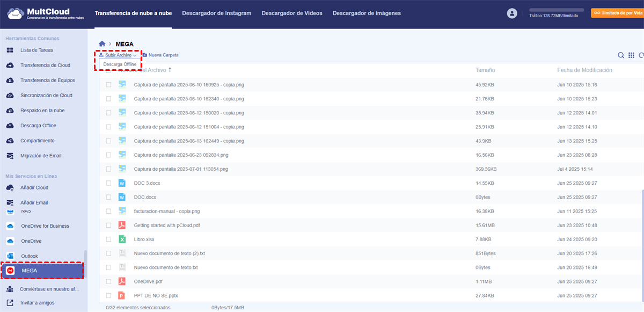The width and height of the screenshot is (644, 312).
Task: Choose Descarga Offline from upload dropdown
Action: tap(119, 64)
